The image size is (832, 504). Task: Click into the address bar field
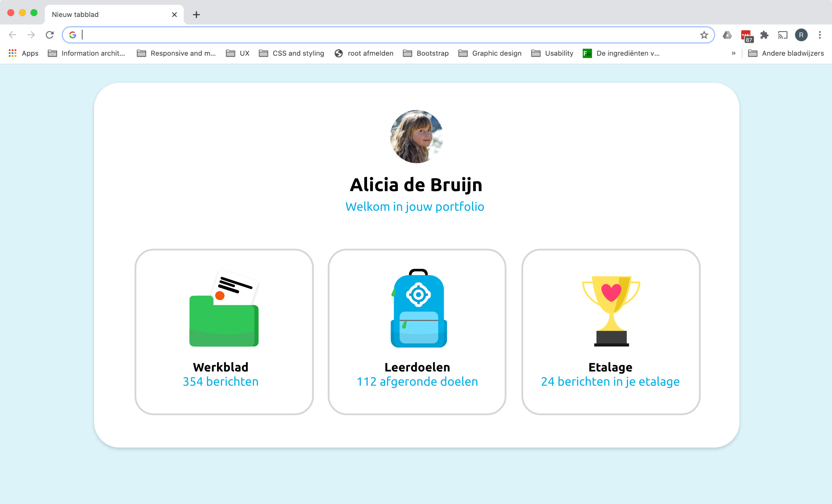[x=386, y=35]
